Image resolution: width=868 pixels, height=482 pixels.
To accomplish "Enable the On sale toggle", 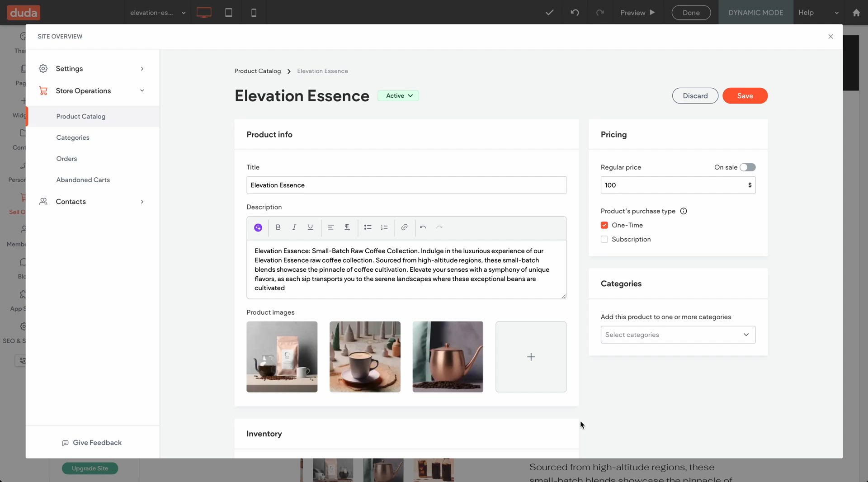I will point(747,167).
